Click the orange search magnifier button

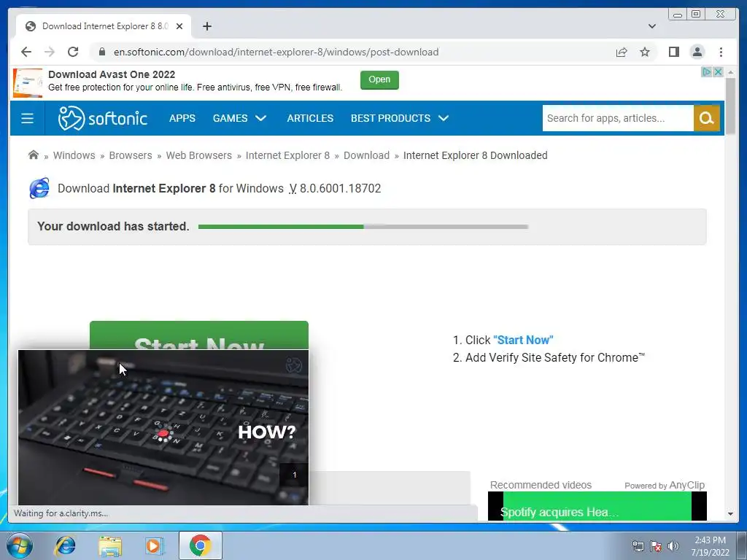click(706, 118)
